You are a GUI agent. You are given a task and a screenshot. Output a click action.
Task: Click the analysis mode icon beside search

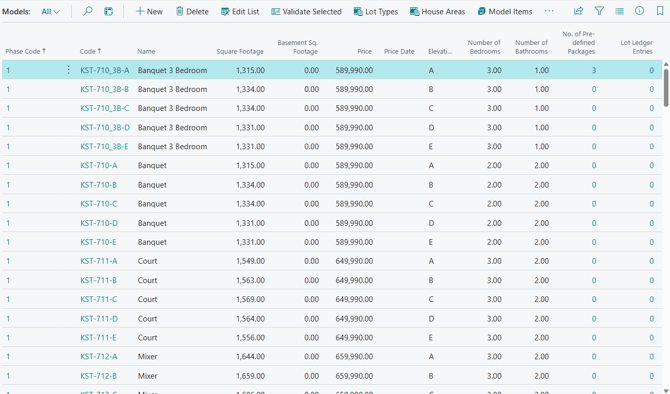109,12
